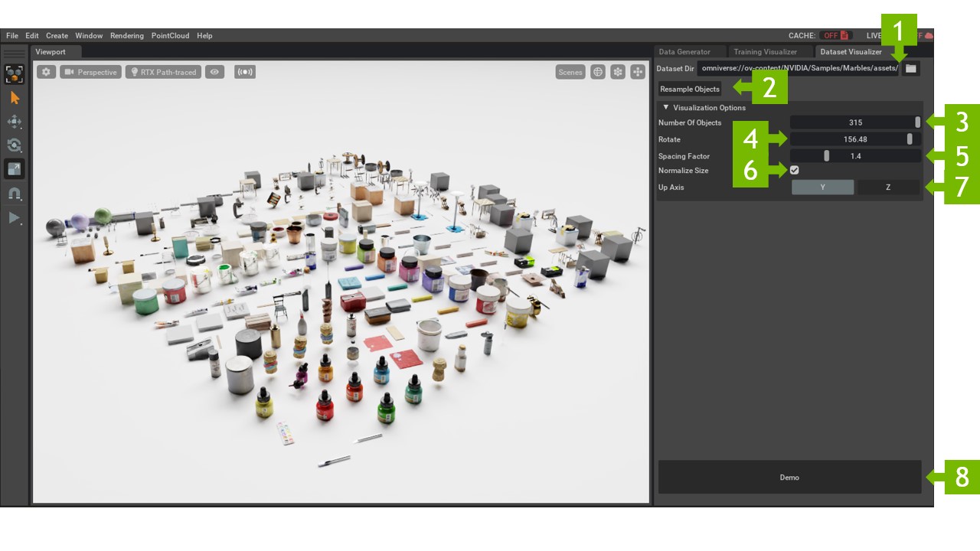Open the Rendering menu

click(x=127, y=36)
